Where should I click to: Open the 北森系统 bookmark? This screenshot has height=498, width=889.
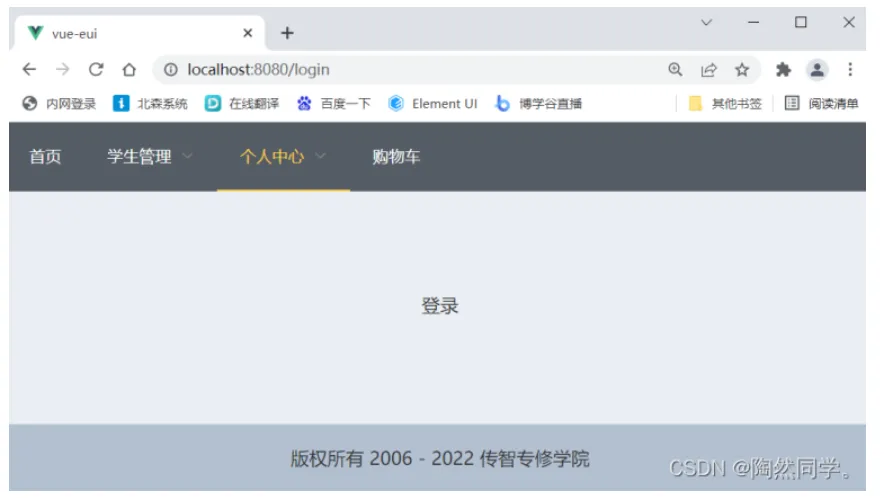[x=150, y=103]
